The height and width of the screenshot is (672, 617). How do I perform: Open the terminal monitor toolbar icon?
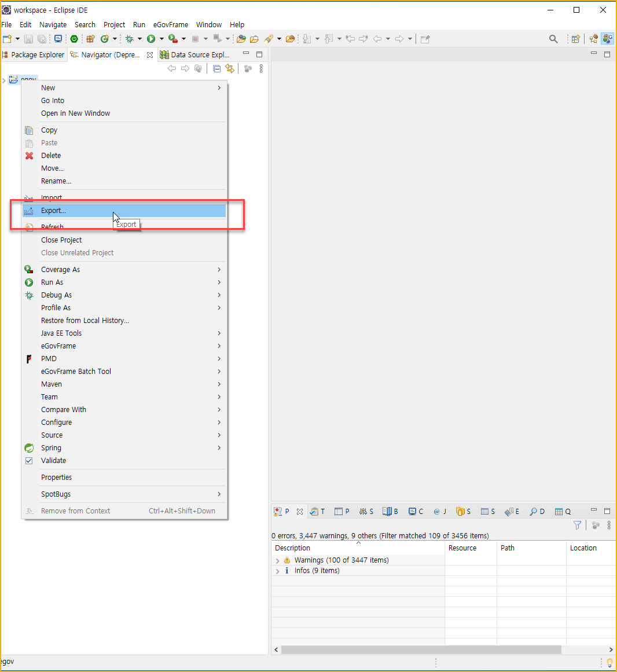[58, 39]
